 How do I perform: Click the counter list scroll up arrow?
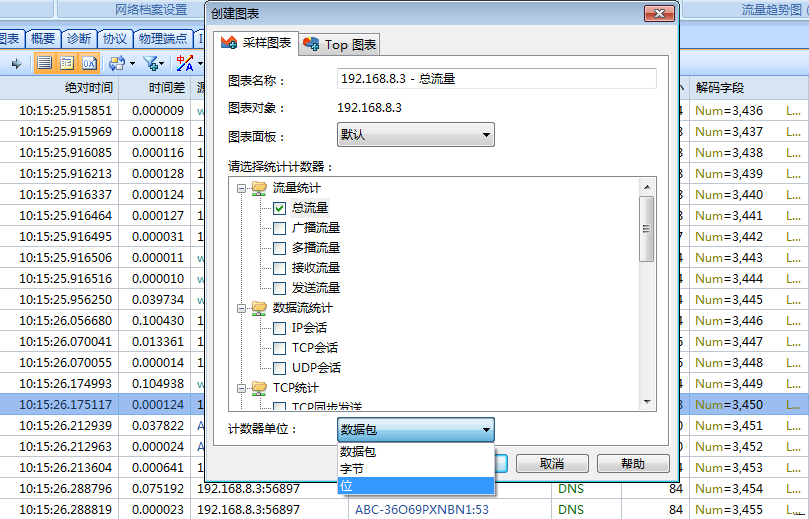[647, 186]
